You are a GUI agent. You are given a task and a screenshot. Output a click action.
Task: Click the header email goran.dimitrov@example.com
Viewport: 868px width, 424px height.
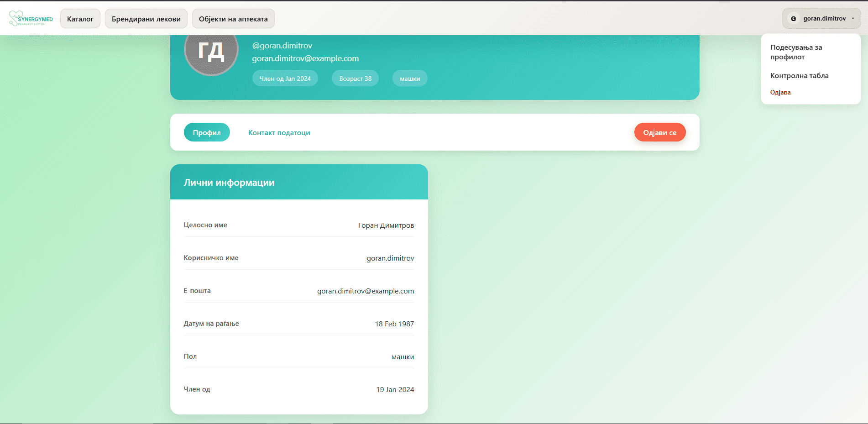point(305,58)
